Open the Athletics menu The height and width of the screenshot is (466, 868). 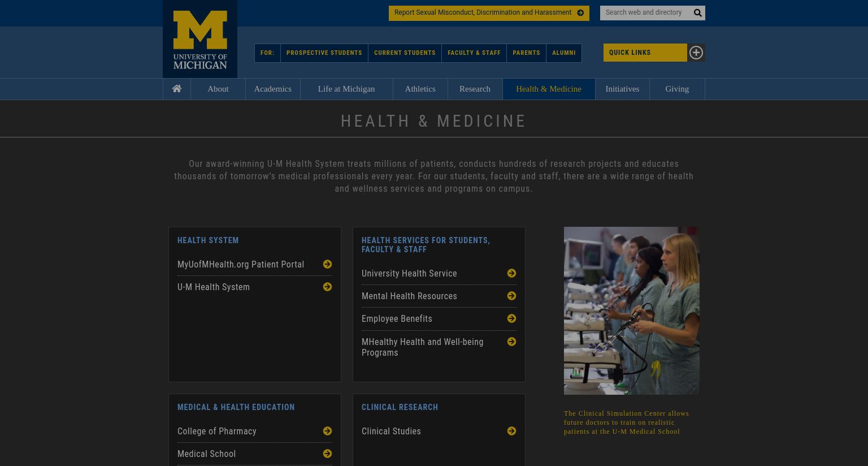pyautogui.click(x=420, y=89)
